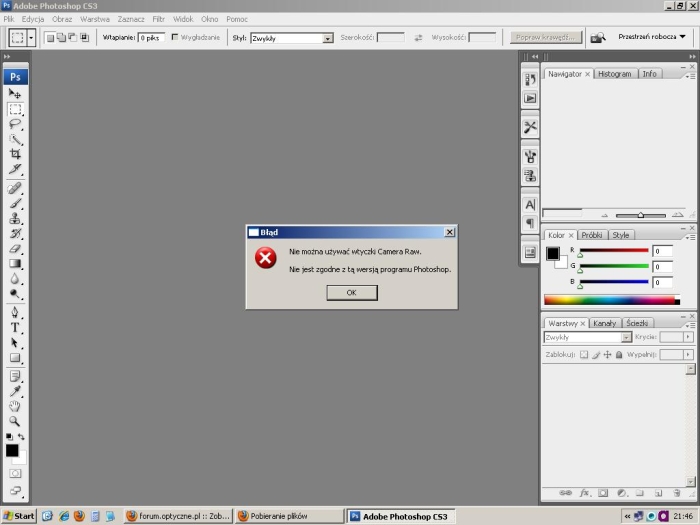This screenshot has width=700, height=525.
Task: Select the Slice tool
Action: (x=15, y=170)
